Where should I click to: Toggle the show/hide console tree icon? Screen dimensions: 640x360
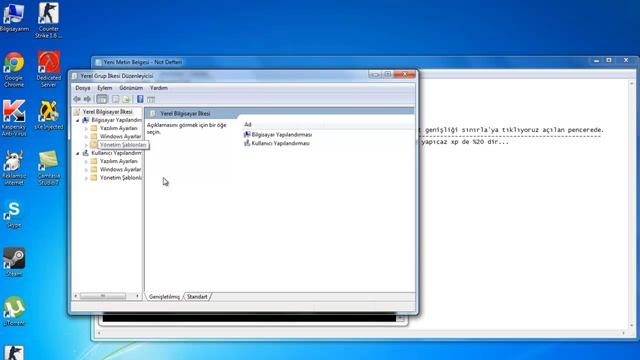[x=102, y=99]
